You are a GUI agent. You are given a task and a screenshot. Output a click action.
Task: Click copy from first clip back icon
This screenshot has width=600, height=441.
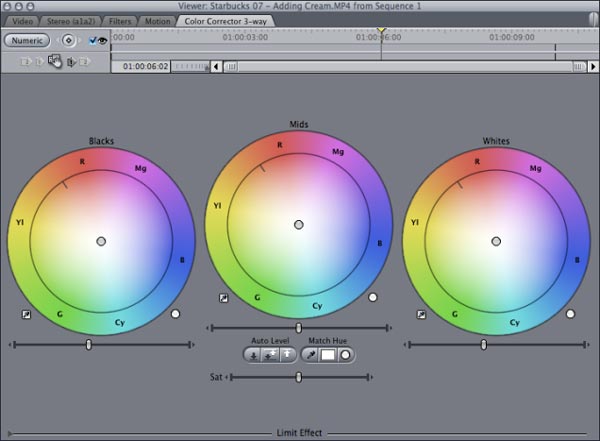click(x=39, y=62)
